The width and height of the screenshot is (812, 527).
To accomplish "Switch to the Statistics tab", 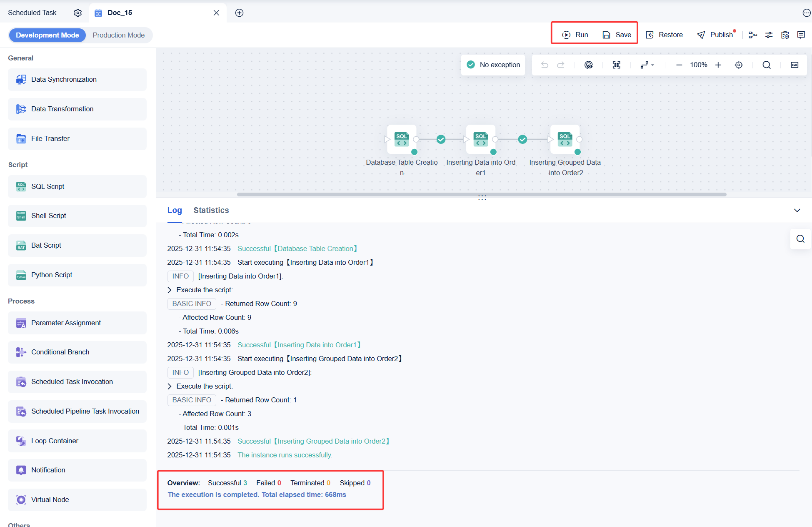I will pyautogui.click(x=211, y=210).
